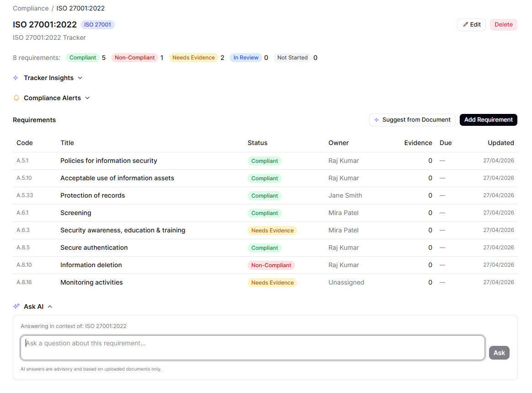532x393 pixels.
Task: Click the sparkle icon beside Tracker Insights
Action: (x=16, y=78)
